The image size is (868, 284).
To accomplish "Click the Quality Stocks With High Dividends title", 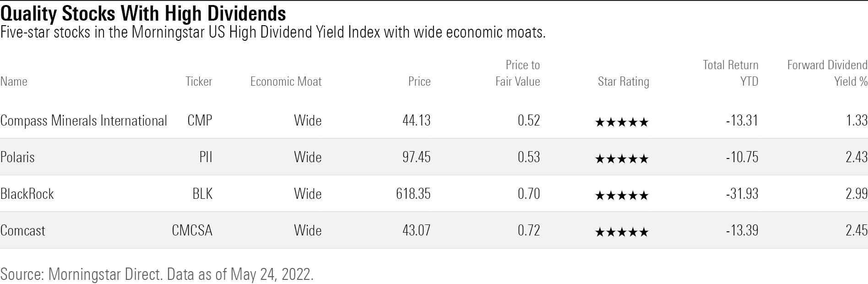I will click(x=143, y=14).
